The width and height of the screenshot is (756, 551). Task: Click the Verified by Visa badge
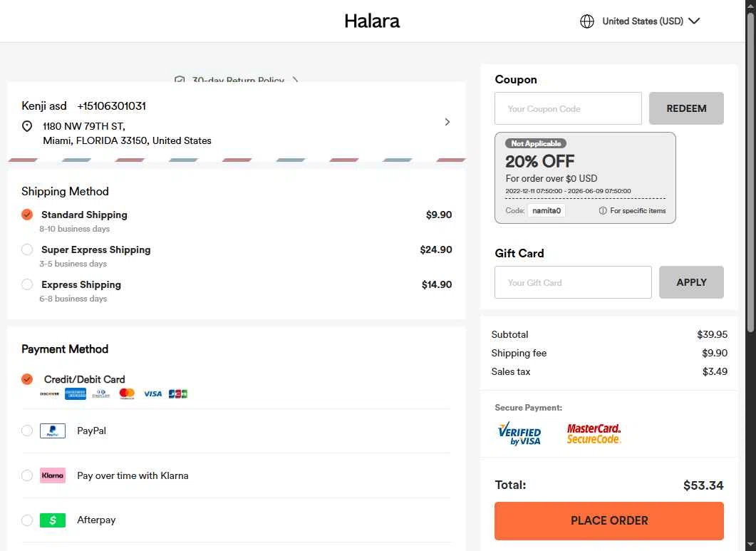[519, 433]
